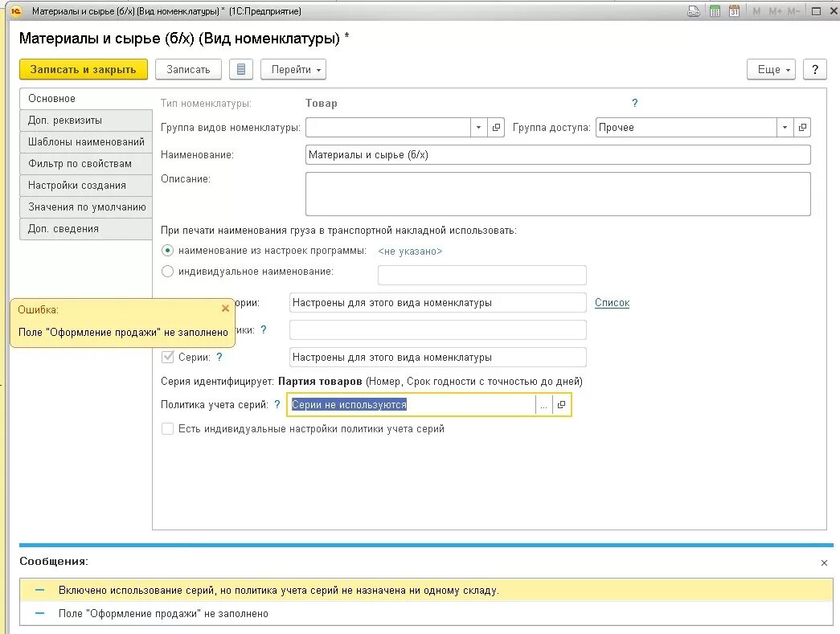Screen dimensions: 840x634
Task: Open the help button with question mark
Action: (815, 70)
